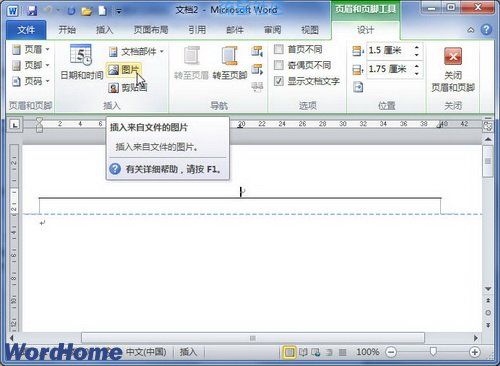Viewport: 500px width, 366px height.
Task: Go to the next section icon
Action: pos(257,69)
